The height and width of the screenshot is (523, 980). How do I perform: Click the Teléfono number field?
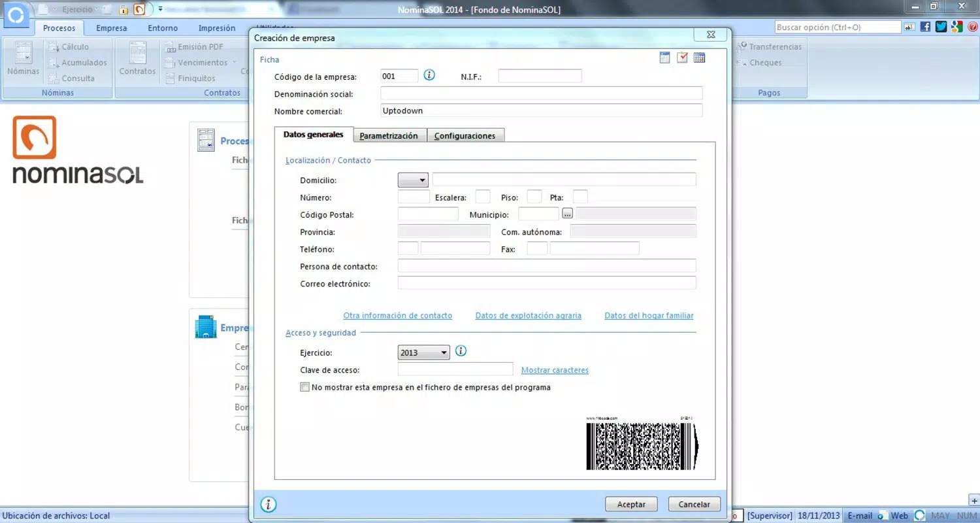point(455,248)
